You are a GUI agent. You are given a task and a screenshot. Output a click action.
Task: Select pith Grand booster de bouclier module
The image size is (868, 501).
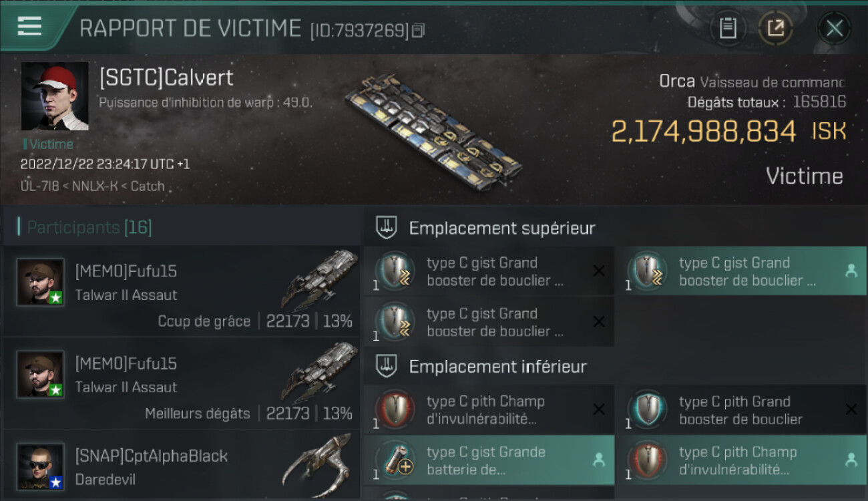coord(740,409)
